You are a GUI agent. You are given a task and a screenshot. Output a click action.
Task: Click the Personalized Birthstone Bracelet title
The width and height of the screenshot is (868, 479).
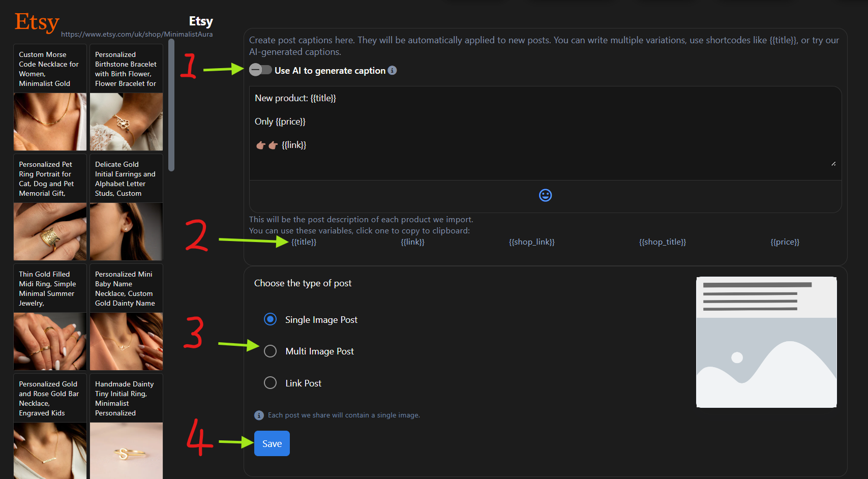(126, 69)
